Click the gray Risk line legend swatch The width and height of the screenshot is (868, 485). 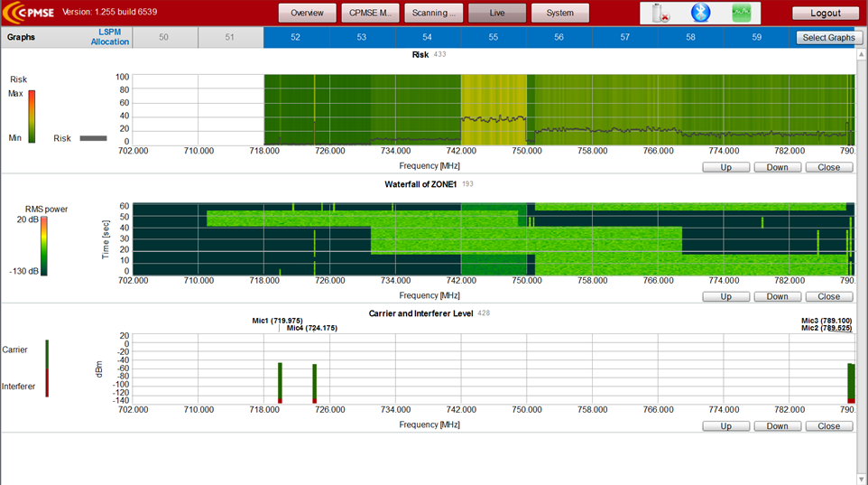pyautogui.click(x=93, y=138)
